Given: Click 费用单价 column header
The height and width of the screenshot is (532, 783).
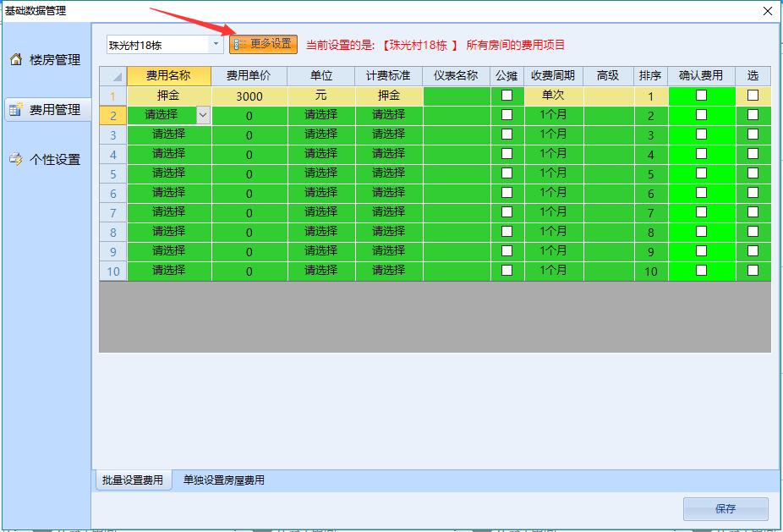Looking at the screenshot, I should point(249,76).
